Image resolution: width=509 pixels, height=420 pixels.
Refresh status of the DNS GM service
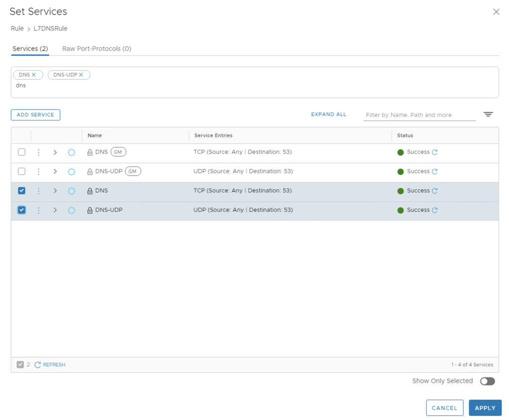pyautogui.click(x=435, y=152)
